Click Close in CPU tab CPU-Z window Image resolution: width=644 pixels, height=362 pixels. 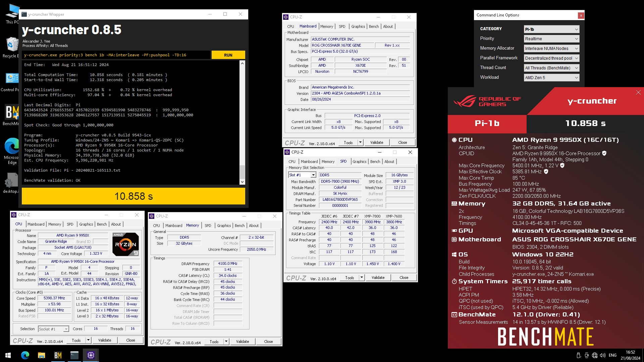130,340
